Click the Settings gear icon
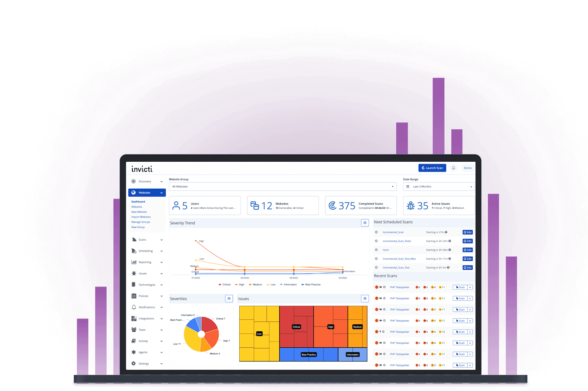Image resolution: width=588 pixels, height=391 pixels. click(x=133, y=363)
